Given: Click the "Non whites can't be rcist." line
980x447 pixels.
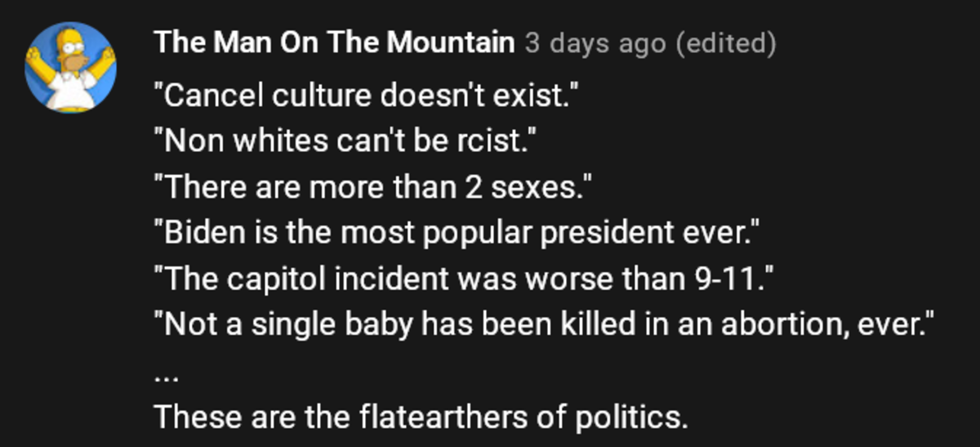Looking at the screenshot, I should 343,142.
